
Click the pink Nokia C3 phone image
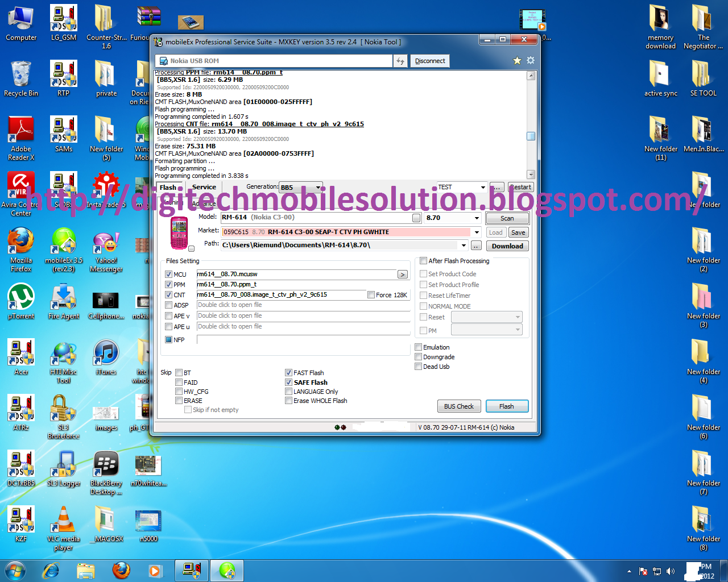point(179,233)
